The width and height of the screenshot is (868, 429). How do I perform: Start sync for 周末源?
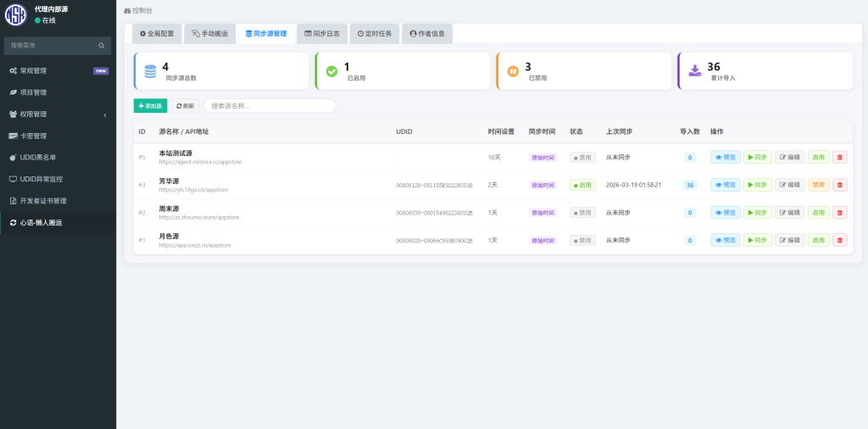click(757, 213)
